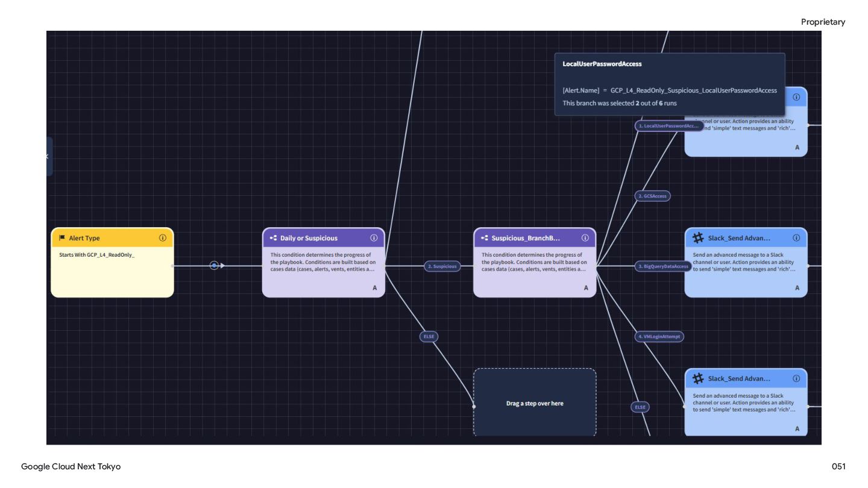Viewport: 868px width, 488px height.
Task: Click the trigger connector circle after Alert Type
Action: 214,266
